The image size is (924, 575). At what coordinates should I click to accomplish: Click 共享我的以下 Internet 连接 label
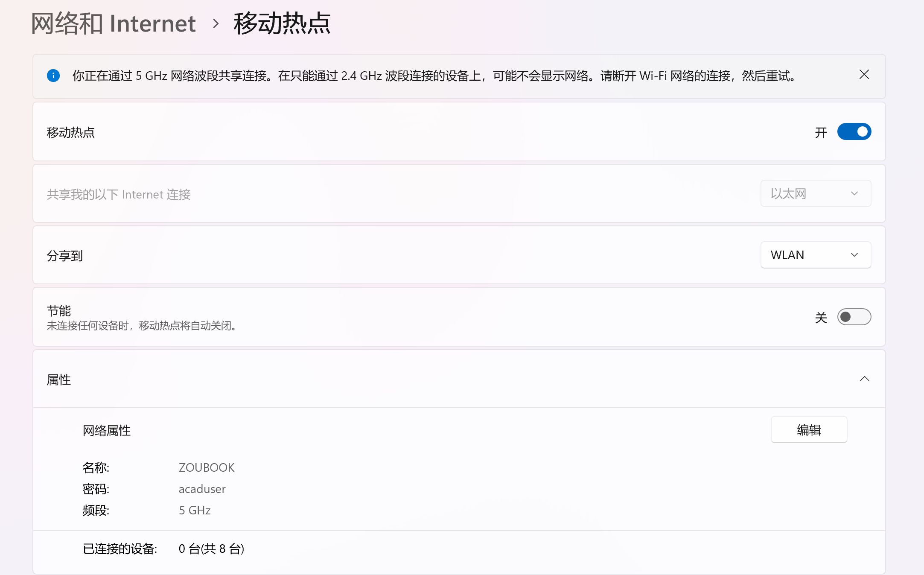coord(119,195)
